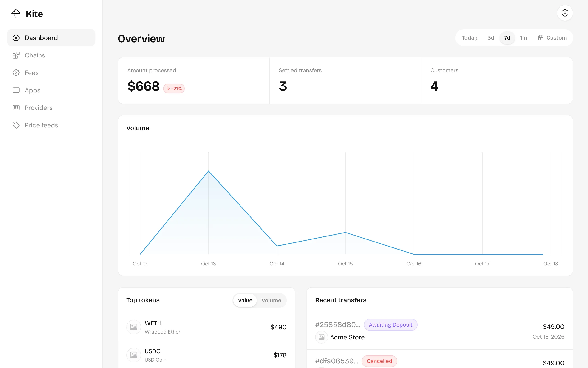Select the Today time range
The image size is (588, 368).
(x=469, y=38)
